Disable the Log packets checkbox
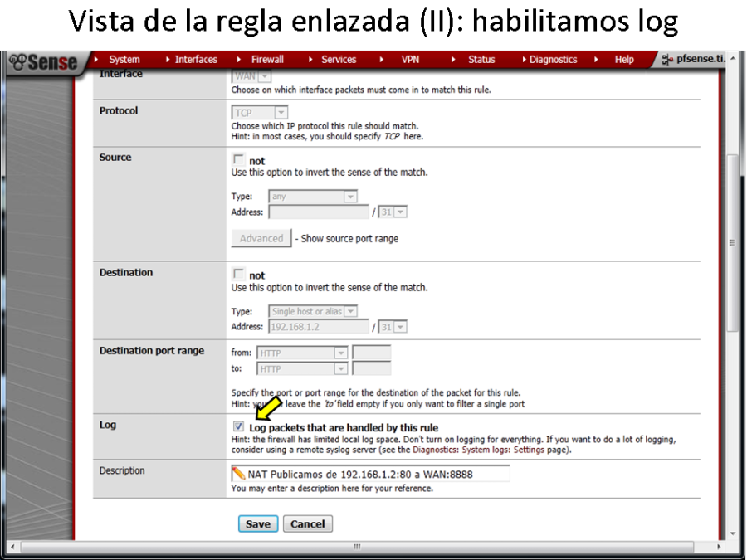This screenshot has height=560, width=747. (x=239, y=426)
